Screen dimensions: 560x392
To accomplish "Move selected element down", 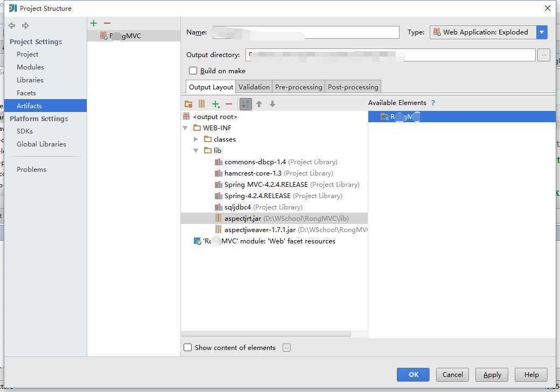I will coord(272,104).
